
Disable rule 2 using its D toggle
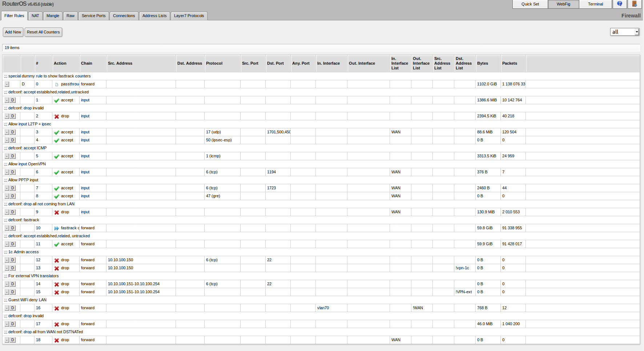point(13,116)
